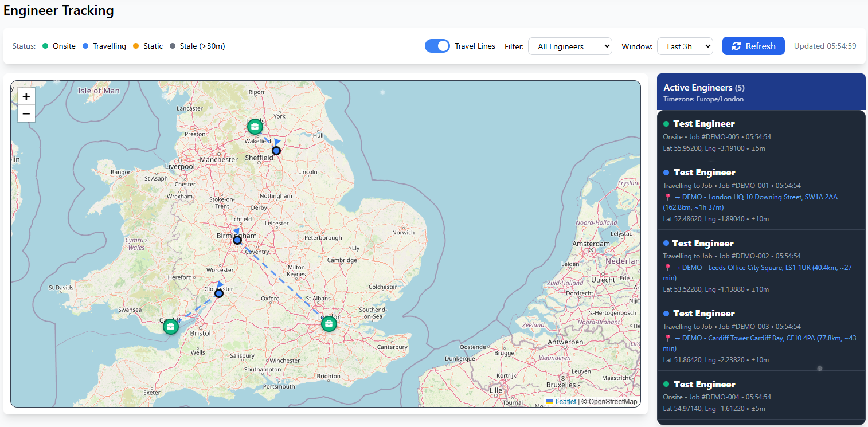Select the travelling engineer marker at Birmingham
The height and width of the screenshot is (427, 868).
(237, 240)
